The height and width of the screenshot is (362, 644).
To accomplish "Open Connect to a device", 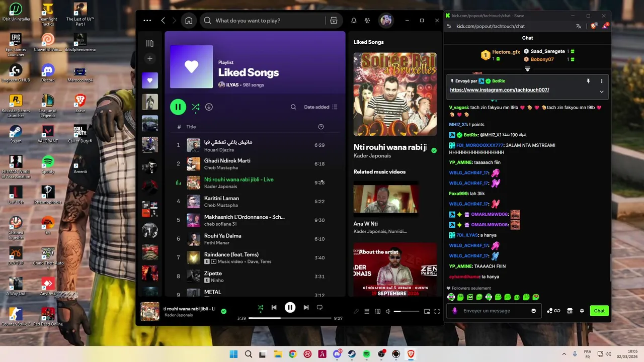I will 378,311.
